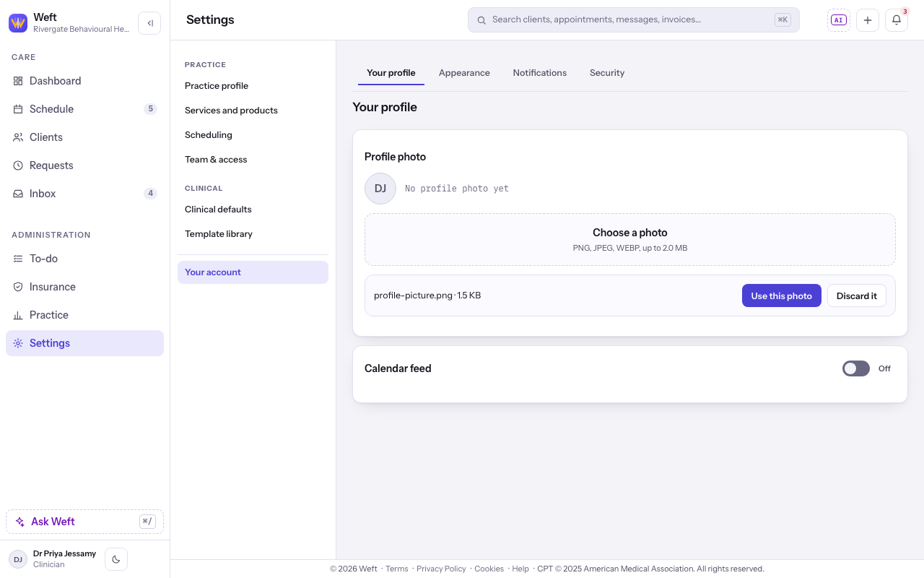Open Help footer link
Viewport: 924px width, 578px height.
click(x=520, y=569)
